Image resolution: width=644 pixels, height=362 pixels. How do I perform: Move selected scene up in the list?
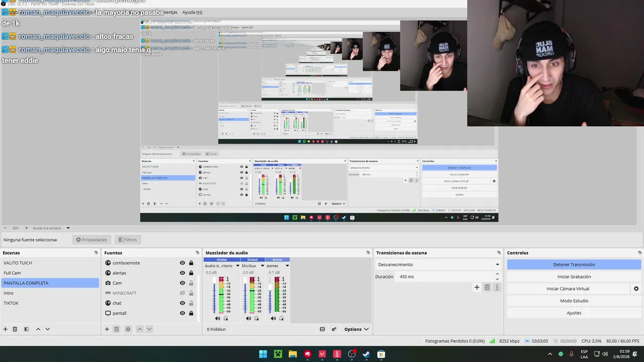tap(38, 329)
